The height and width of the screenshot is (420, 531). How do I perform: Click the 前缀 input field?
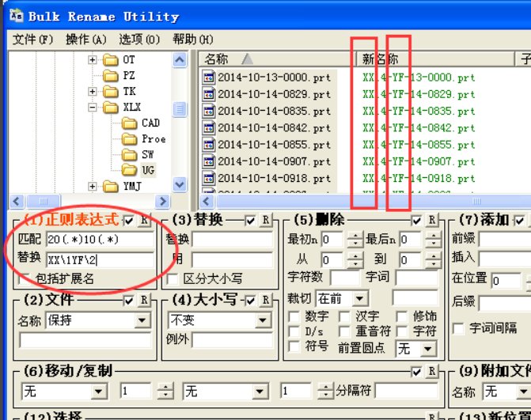coord(505,239)
